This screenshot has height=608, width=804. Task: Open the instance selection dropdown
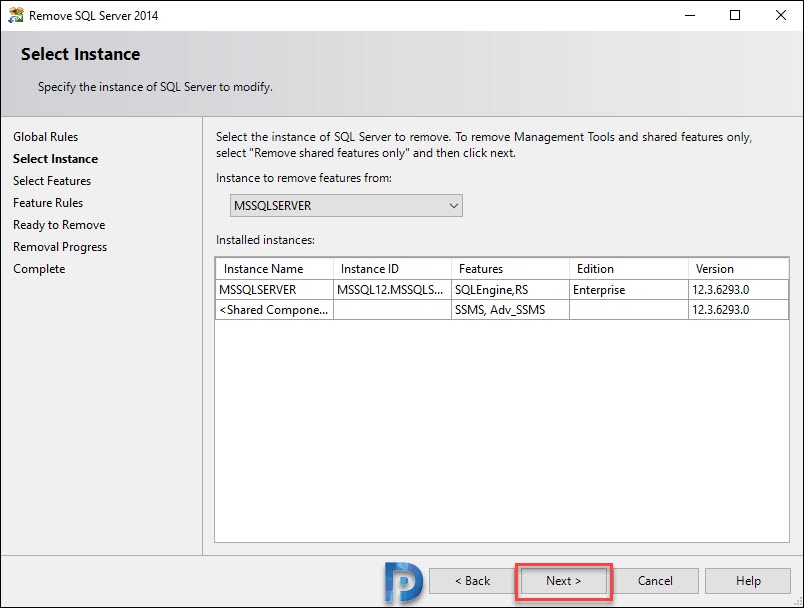pyautogui.click(x=346, y=206)
